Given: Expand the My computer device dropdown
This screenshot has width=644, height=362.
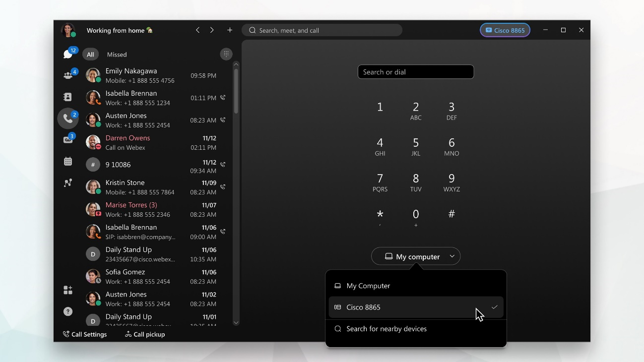Looking at the screenshot, I should (x=416, y=256).
